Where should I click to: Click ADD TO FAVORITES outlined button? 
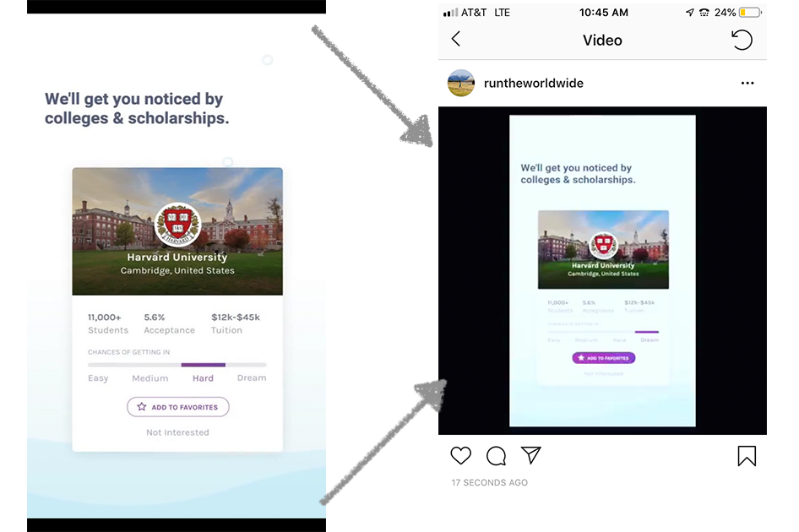point(178,407)
